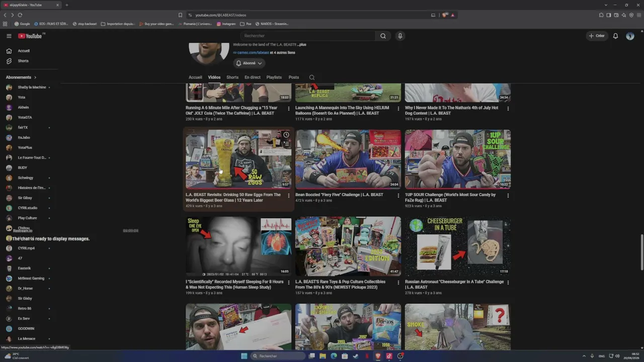The height and width of the screenshot is (362, 644).
Task: Open options menu for Nathan's Hot Dog video
Action: [508, 109]
